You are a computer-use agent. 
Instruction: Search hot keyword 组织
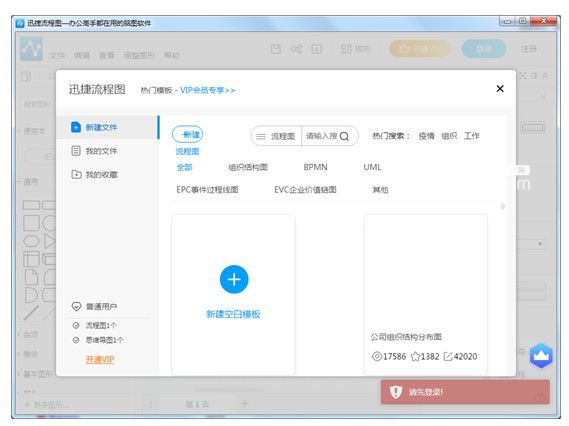click(x=449, y=136)
